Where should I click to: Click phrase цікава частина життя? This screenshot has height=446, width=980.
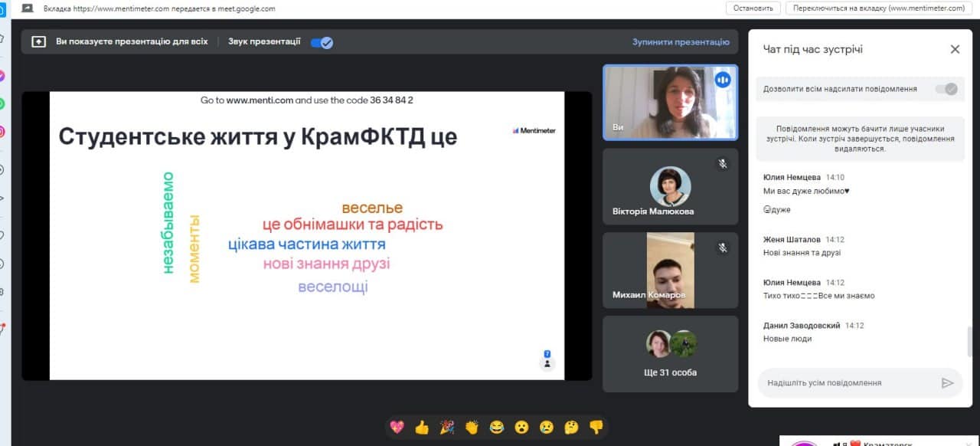(307, 245)
